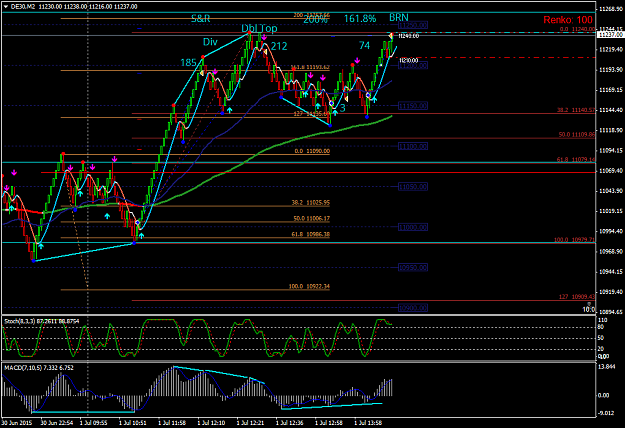Open the chart menu triangle beside DE30.M2
The width and height of the screenshot is (625, 428).
(6, 7)
